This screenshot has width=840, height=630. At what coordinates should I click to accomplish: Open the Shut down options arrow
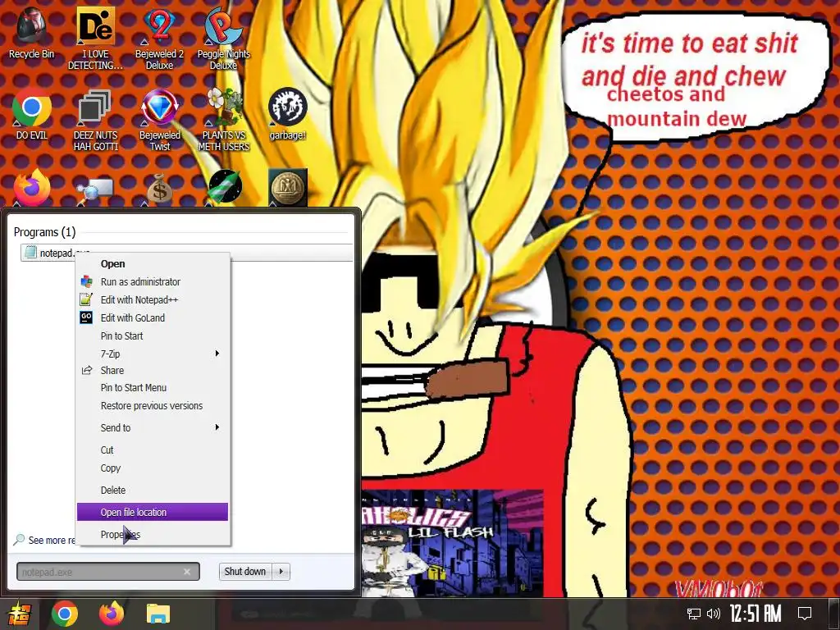tap(281, 572)
